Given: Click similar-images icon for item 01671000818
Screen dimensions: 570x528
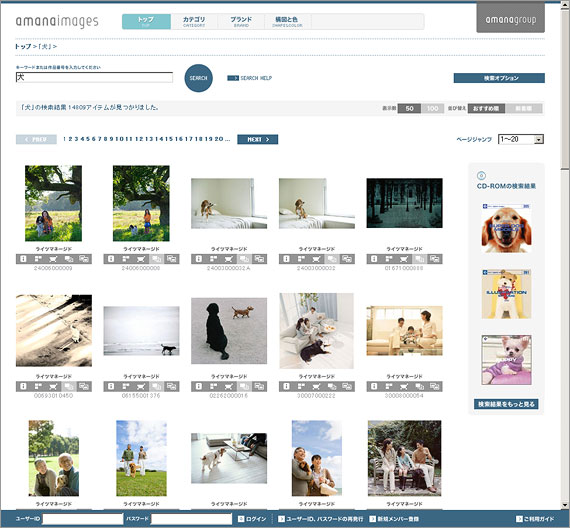Looking at the screenshot, I should (x=389, y=259).
